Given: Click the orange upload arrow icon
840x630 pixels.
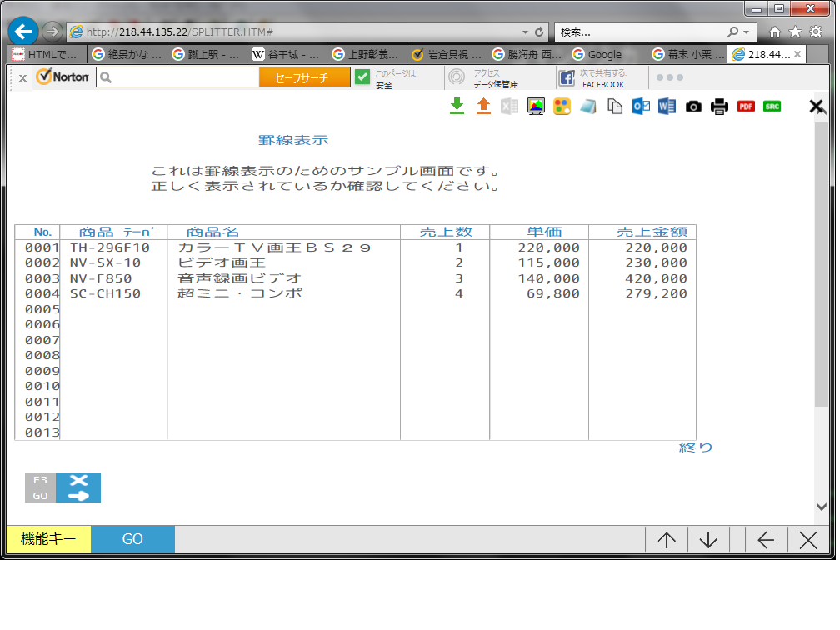Looking at the screenshot, I should click(x=483, y=106).
